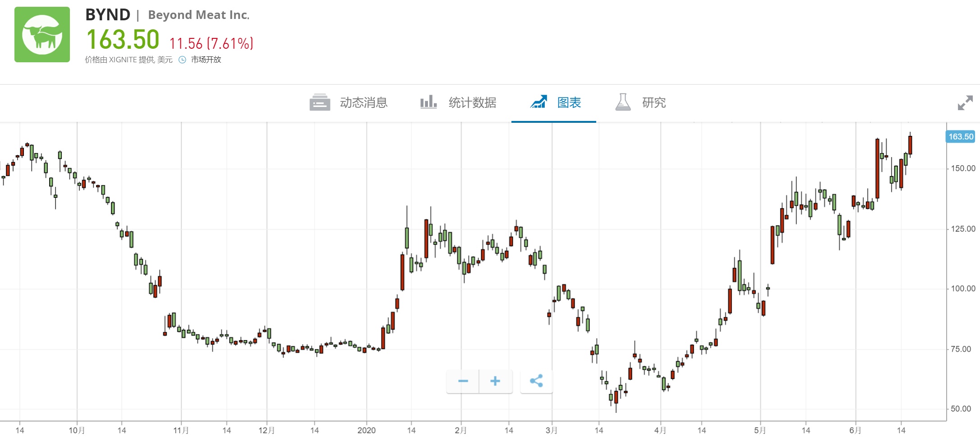Open the 动态消息 tab

(x=363, y=103)
